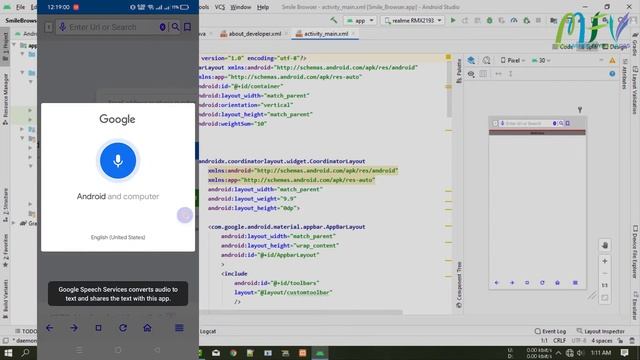Open the app run configuration dropdown

click(360, 20)
